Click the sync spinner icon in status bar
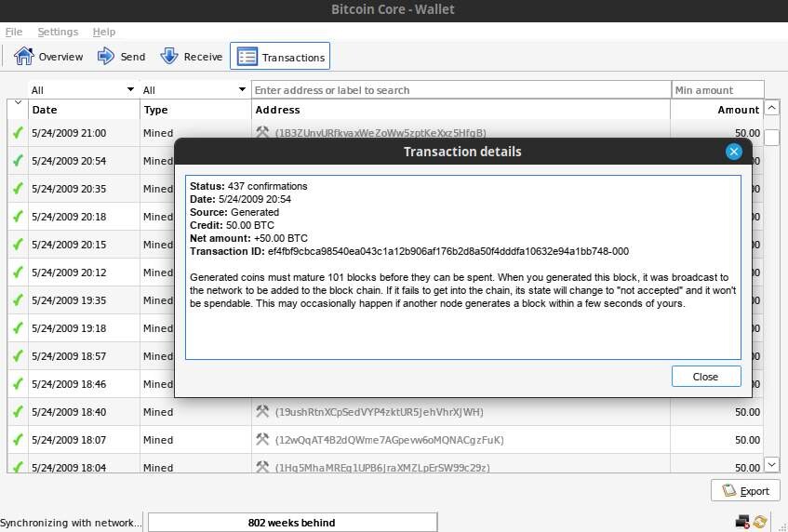The width and height of the screenshot is (788, 532). coord(760,522)
